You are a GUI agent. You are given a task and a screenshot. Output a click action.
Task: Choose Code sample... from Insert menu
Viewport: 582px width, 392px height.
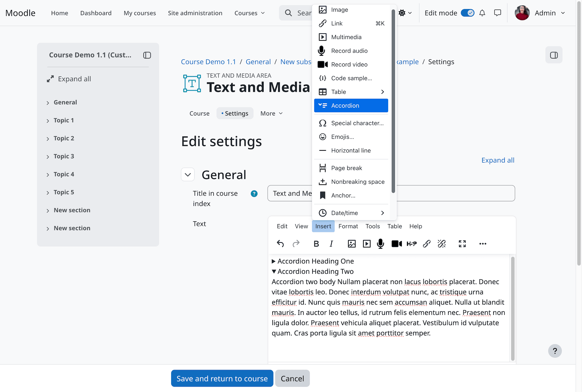click(x=351, y=78)
